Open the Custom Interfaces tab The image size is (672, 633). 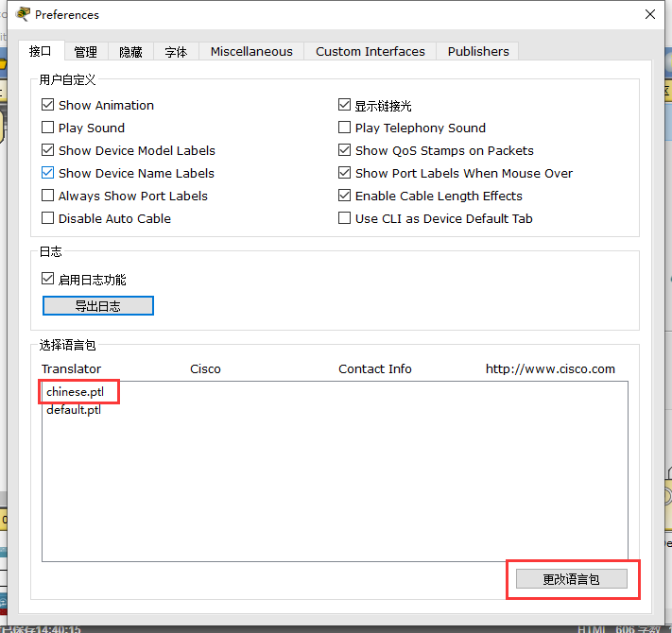coord(370,52)
